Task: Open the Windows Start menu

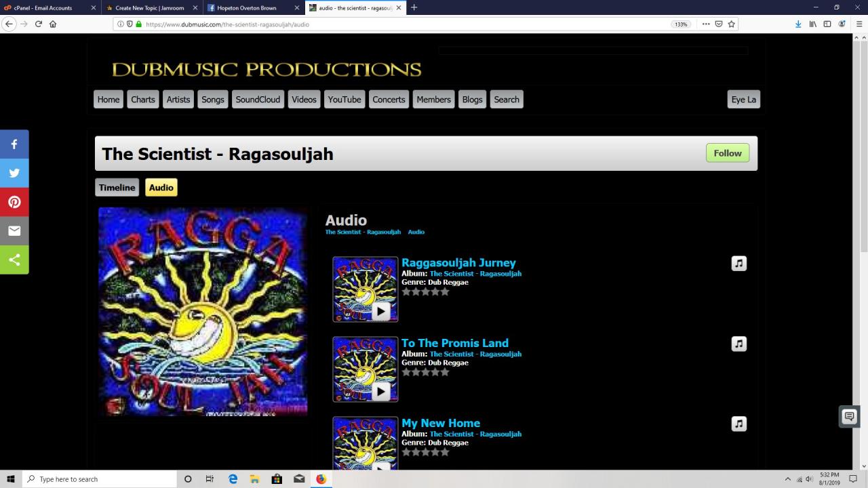Action: 11,479
